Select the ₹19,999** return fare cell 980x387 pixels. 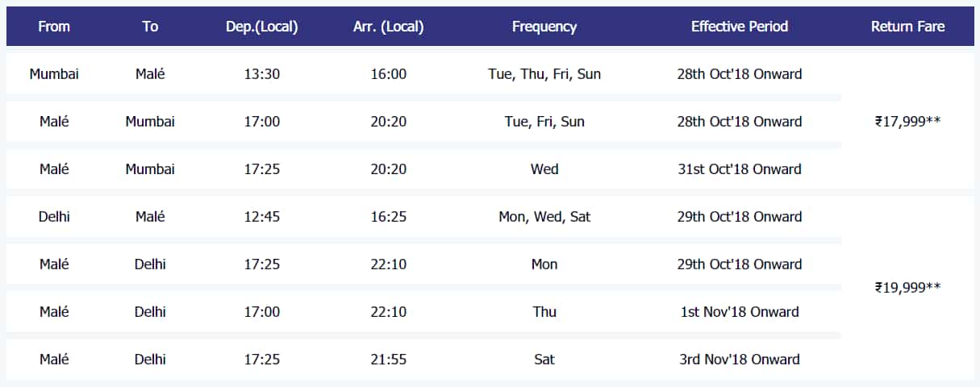(908, 287)
